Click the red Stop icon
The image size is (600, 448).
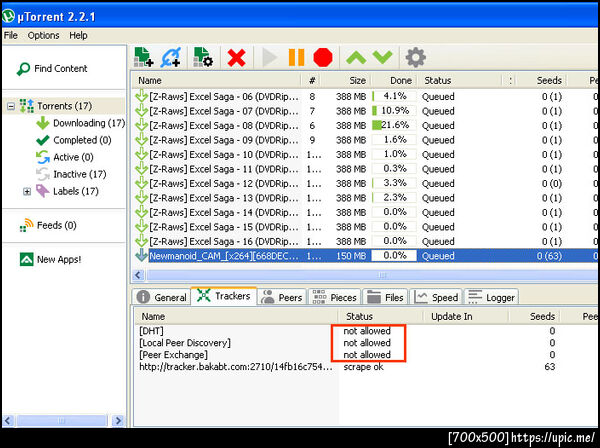coord(323,57)
